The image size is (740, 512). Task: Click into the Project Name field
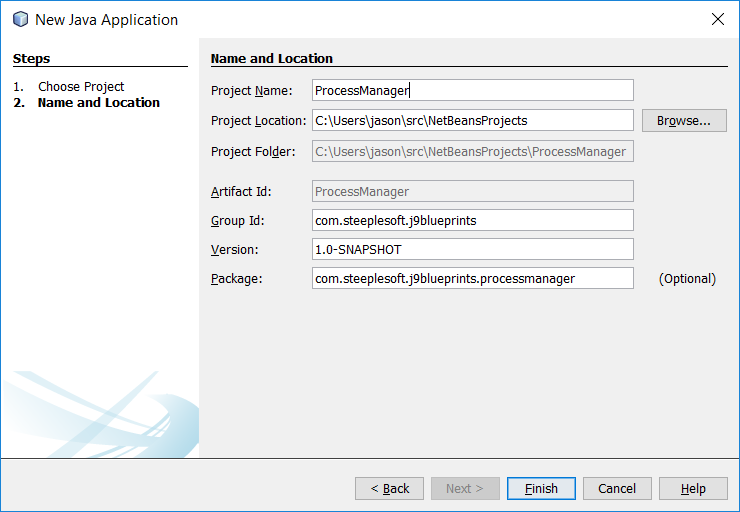[x=472, y=90]
